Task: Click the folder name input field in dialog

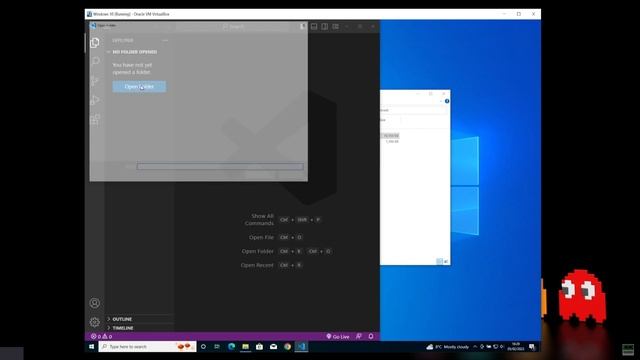Action: pos(220,167)
